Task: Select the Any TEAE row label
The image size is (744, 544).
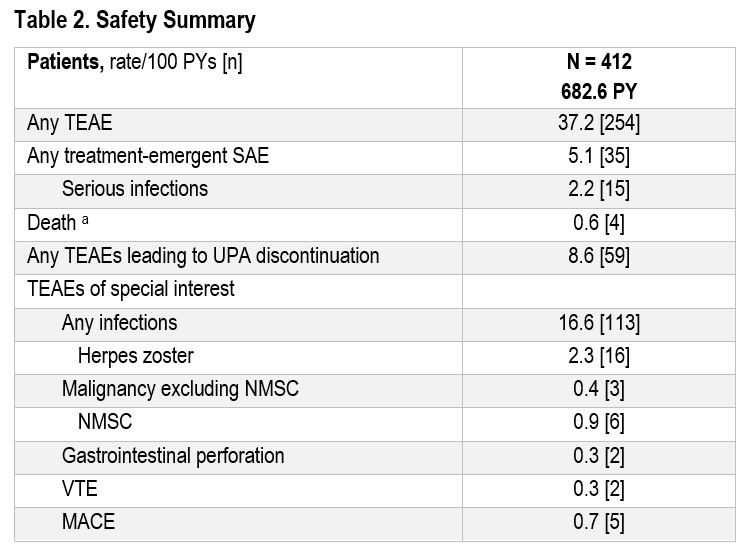Action: (70, 123)
